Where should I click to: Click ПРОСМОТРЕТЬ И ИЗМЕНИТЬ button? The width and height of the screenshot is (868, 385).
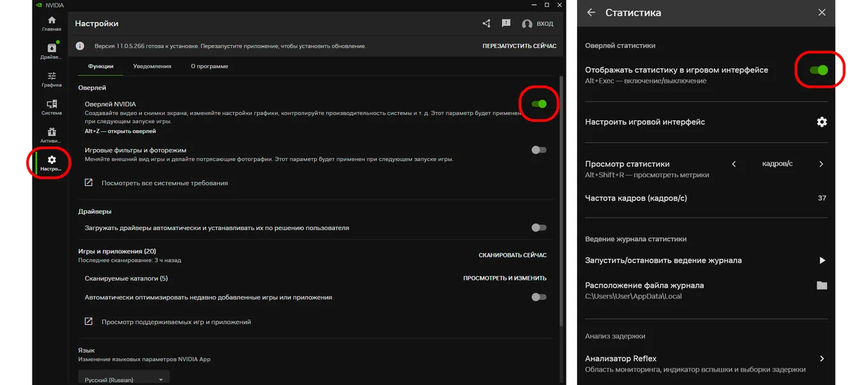coord(505,278)
